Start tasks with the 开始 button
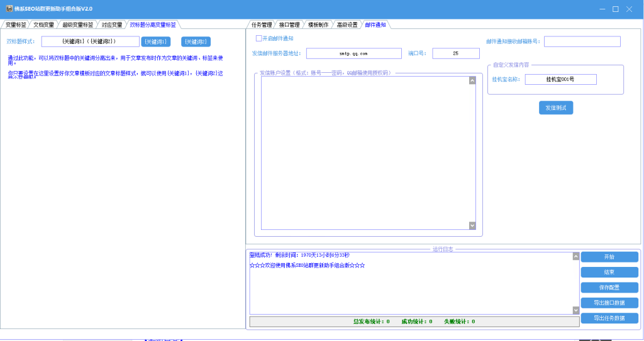The height and width of the screenshot is (341, 644). pyautogui.click(x=609, y=256)
